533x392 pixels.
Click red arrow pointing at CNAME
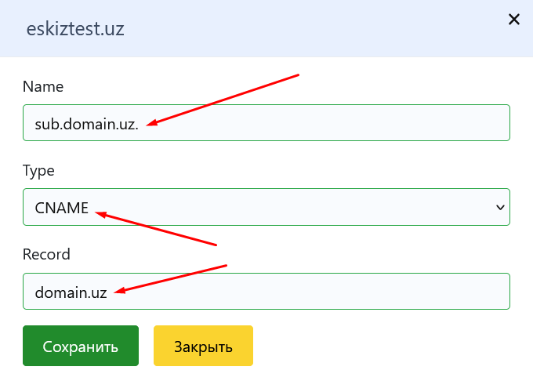click(x=157, y=227)
